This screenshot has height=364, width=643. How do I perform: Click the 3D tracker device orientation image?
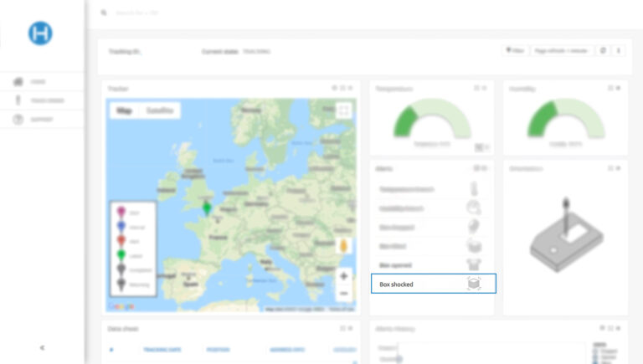point(566,235)
